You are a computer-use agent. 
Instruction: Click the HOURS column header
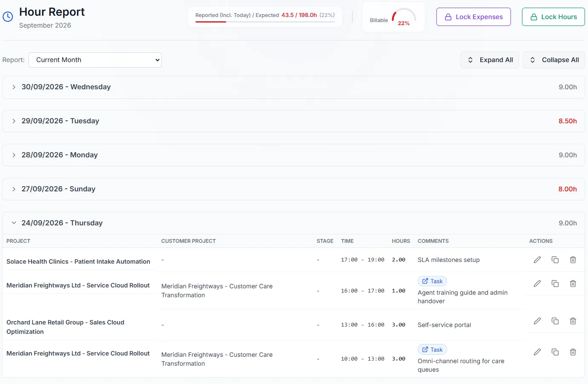coord(401,241)
